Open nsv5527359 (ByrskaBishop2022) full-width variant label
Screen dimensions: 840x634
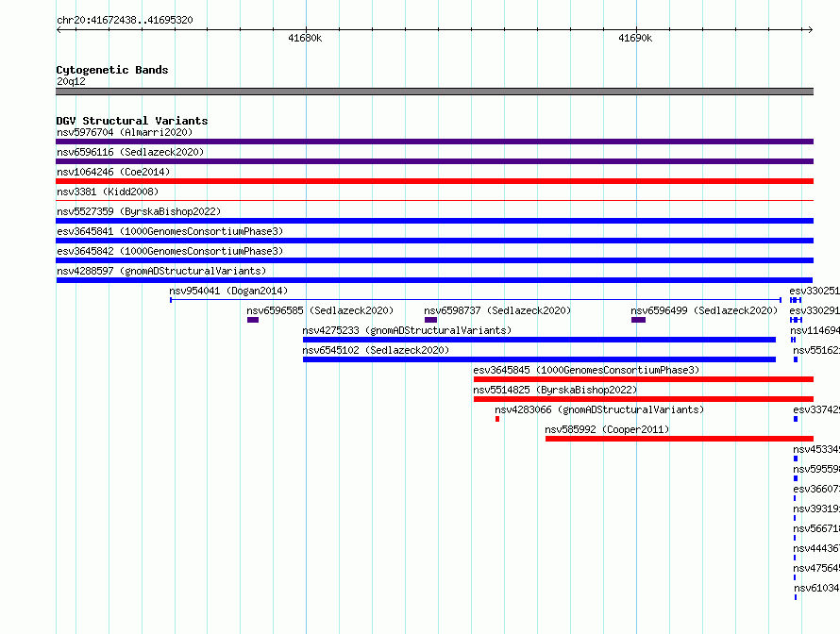coord(139,211)
